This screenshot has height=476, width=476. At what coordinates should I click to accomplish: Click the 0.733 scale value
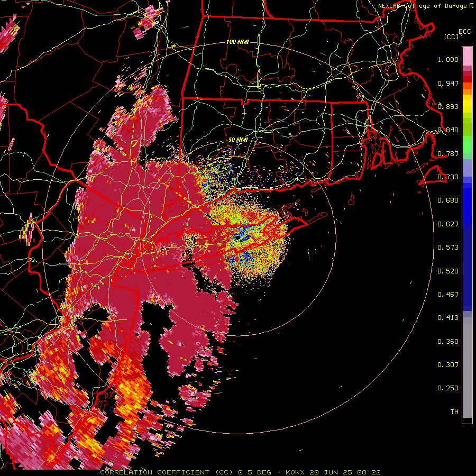pyautogui.click(x=448, y=177)
